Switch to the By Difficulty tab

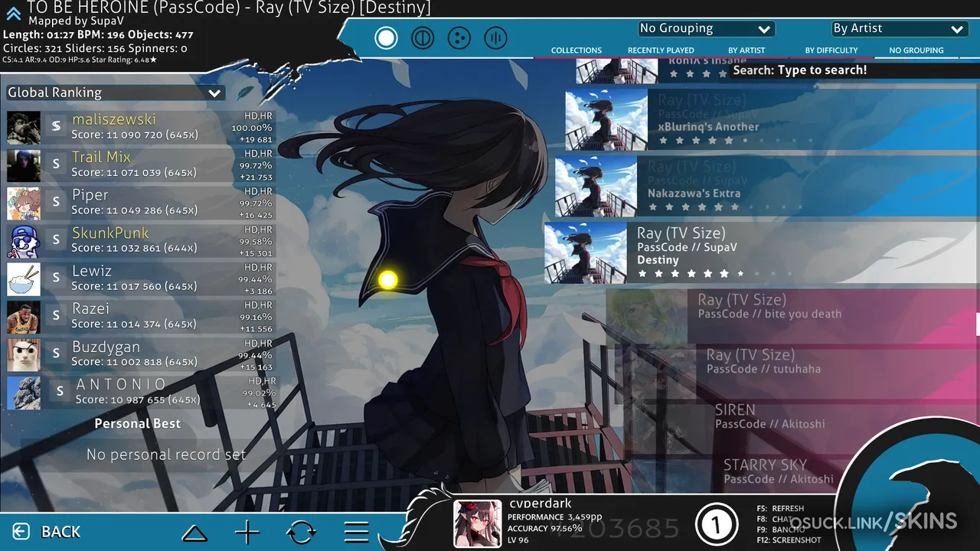831,51
